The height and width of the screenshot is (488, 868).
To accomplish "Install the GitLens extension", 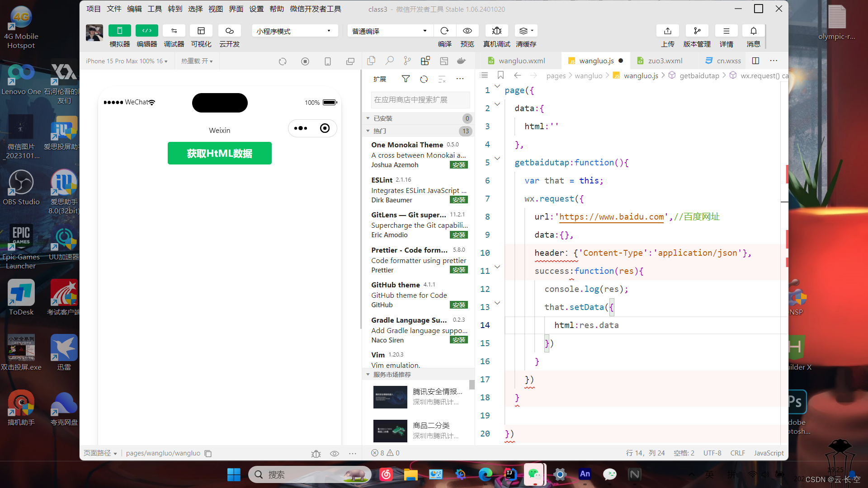I will pyautogui.click(x=459, y=235).
